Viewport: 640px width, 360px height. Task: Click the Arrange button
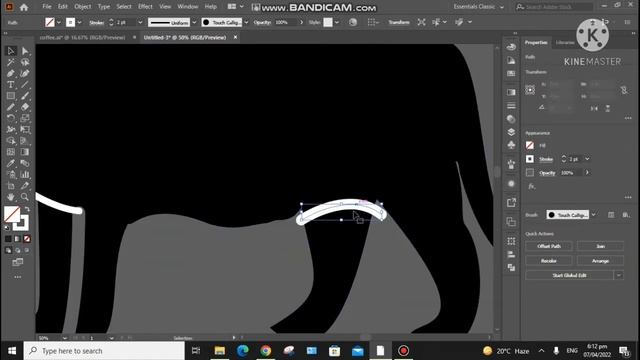coord(600,260)
